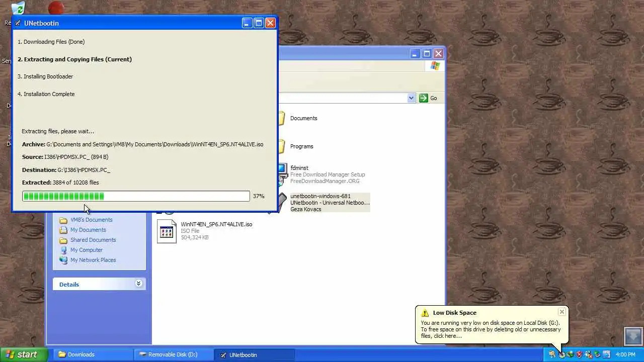Click the red shield security alert tray icon
Viewport: 644px width, 362px height.
579,354
